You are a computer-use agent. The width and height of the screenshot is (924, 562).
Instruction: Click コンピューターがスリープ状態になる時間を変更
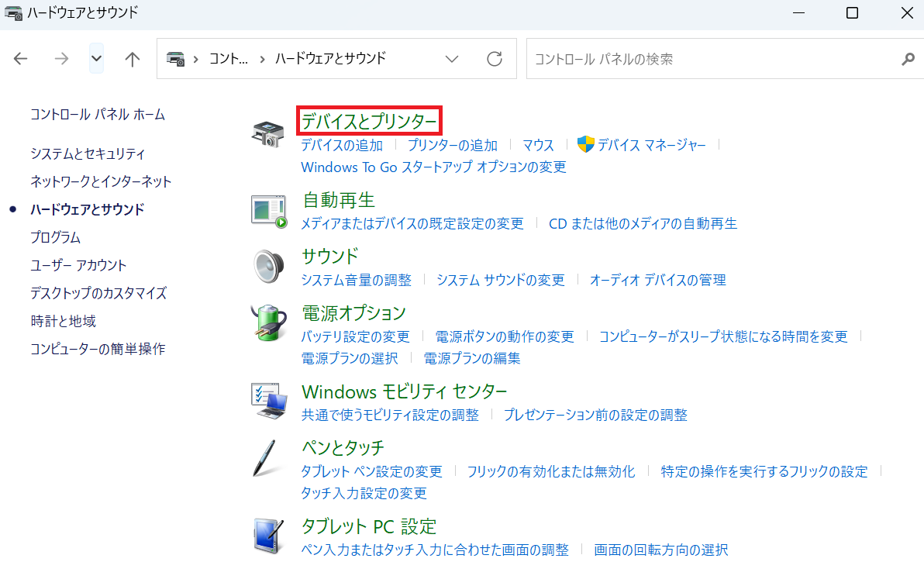point(724,336)
